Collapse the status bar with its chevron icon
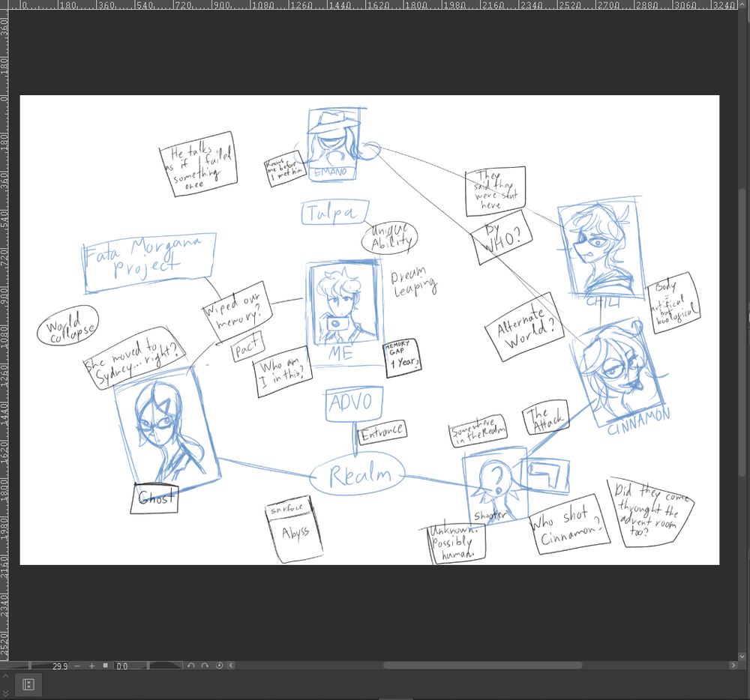This screenshot has height=700, width=750. point(229,666)
